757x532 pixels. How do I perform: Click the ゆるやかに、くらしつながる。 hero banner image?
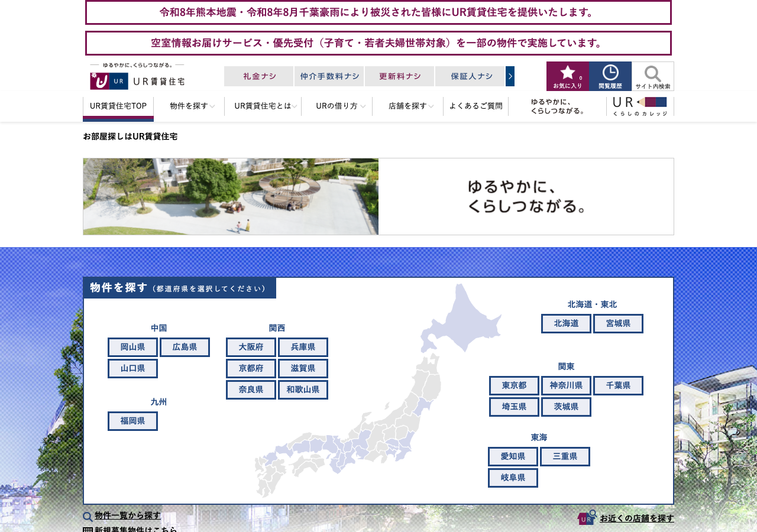click(x=378, y=197)
